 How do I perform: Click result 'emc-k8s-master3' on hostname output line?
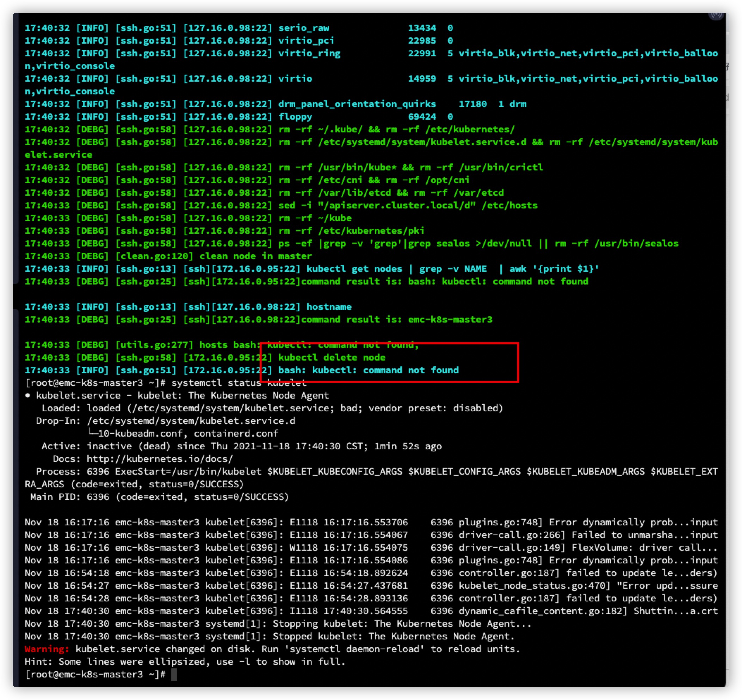pos(450,320)
